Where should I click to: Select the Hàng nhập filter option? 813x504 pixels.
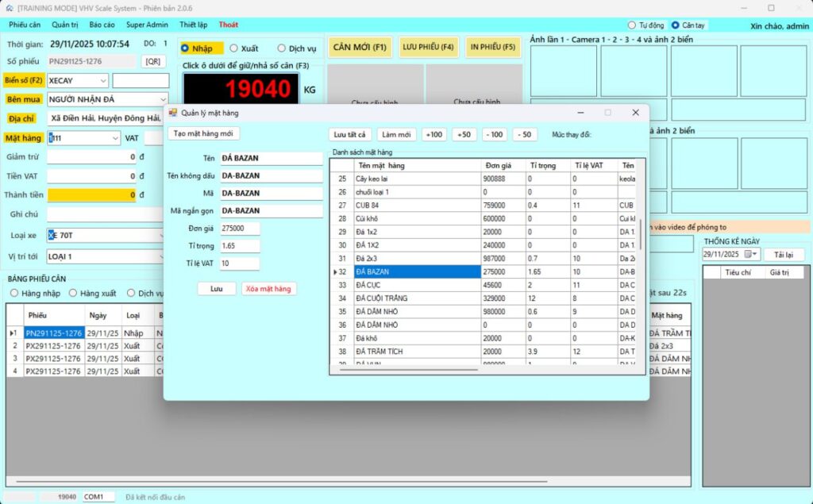point(14,293)
